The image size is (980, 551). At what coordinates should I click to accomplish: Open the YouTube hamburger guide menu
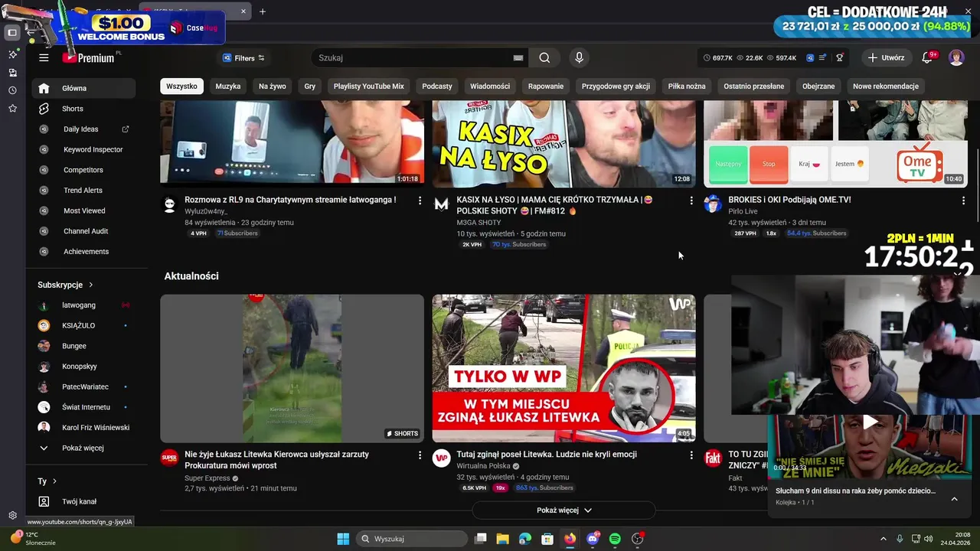tap(44, 57)
